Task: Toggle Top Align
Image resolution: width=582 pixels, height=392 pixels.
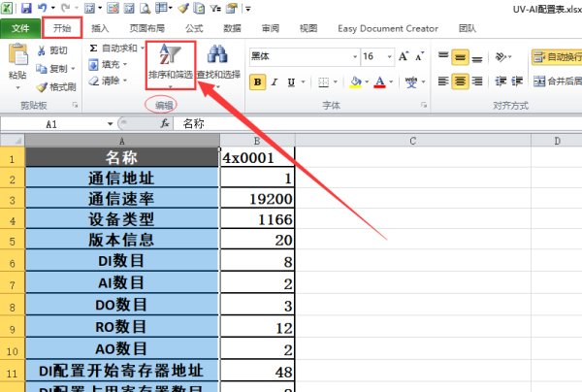Action: point(443,57)
